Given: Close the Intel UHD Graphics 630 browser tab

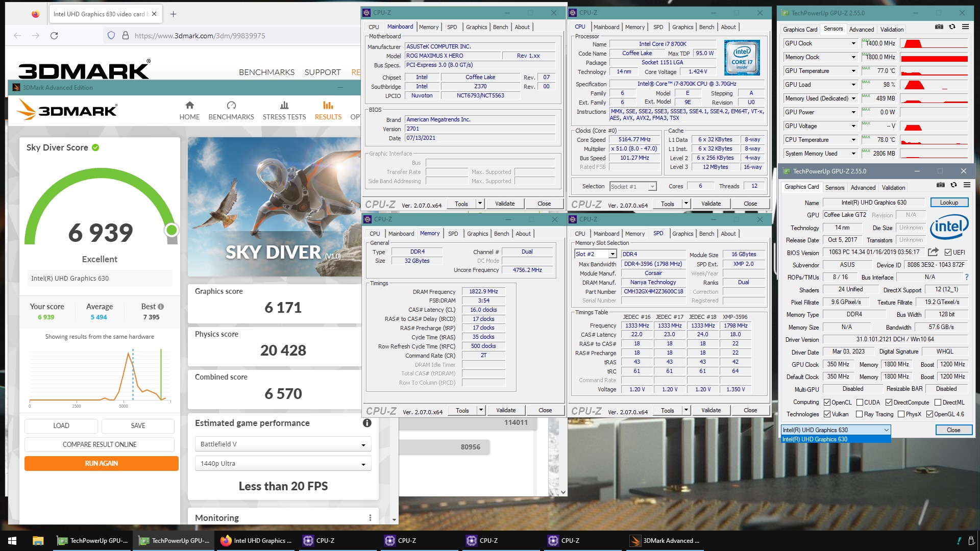Looking at the screenshot, I should tap(154, 14).
